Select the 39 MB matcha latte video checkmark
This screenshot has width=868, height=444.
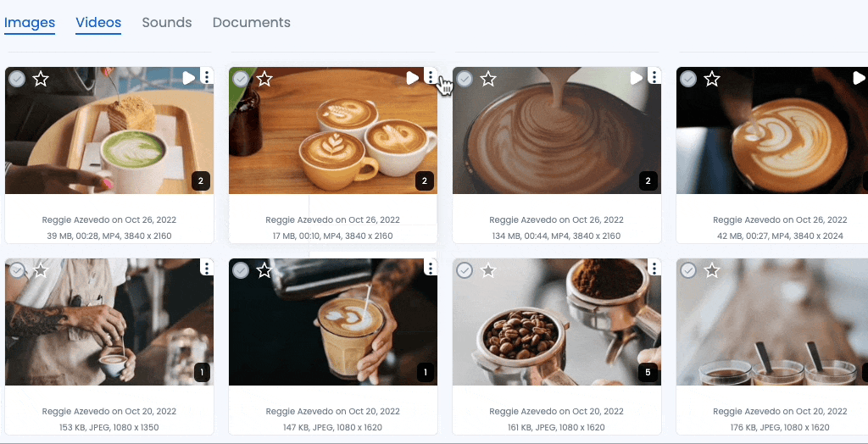point(17,79)
